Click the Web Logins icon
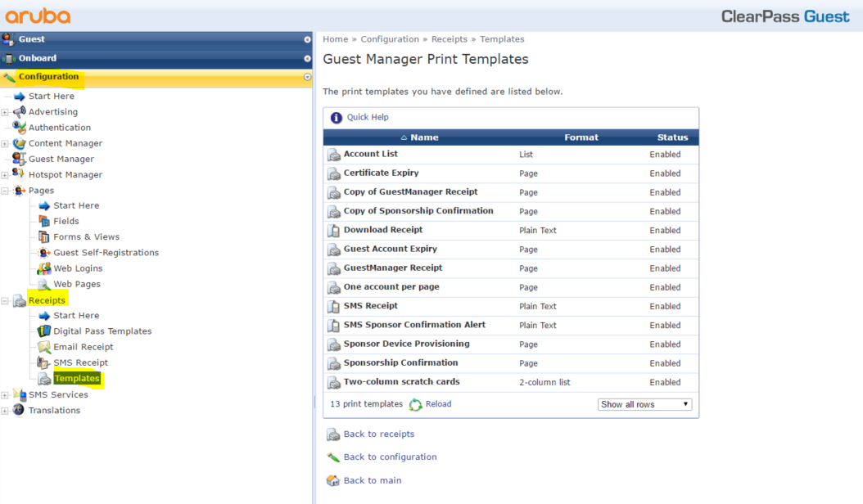863x504 pixels. (x=44, y=268)
